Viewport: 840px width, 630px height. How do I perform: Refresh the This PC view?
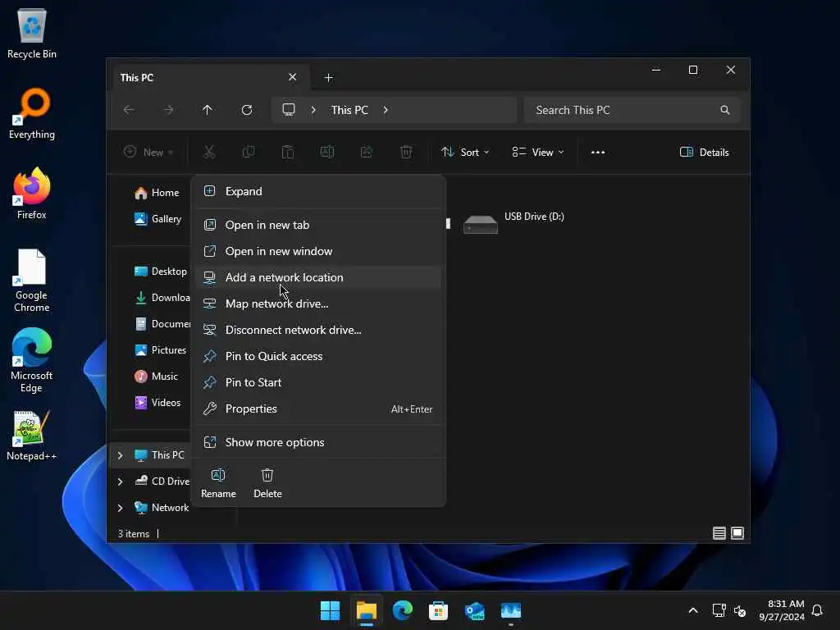[246, 110]
